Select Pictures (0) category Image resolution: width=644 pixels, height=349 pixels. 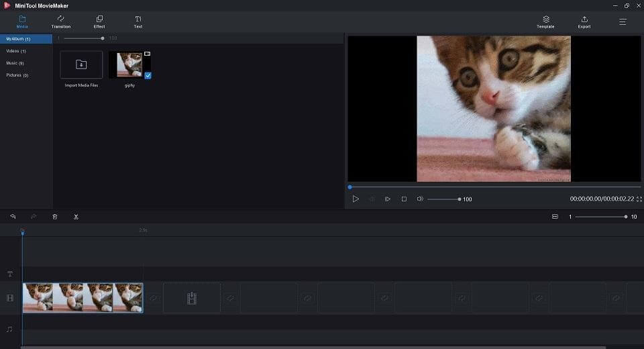point(17,75)
